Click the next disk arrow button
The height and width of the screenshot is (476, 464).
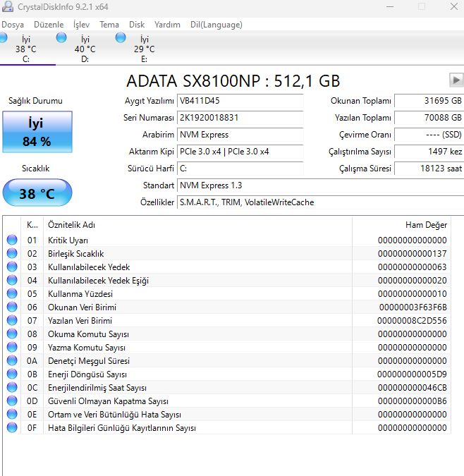click(x=456, y=80)
